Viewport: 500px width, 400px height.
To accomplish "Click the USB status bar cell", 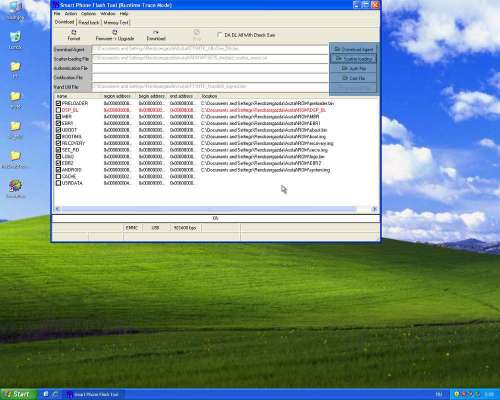I will pyautogui.click(x=156, y=228).
